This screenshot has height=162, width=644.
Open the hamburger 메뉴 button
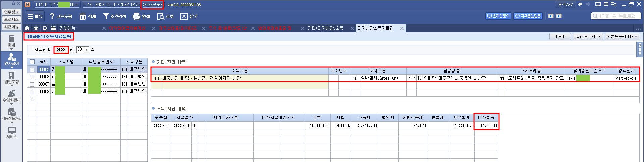(35, 16)
